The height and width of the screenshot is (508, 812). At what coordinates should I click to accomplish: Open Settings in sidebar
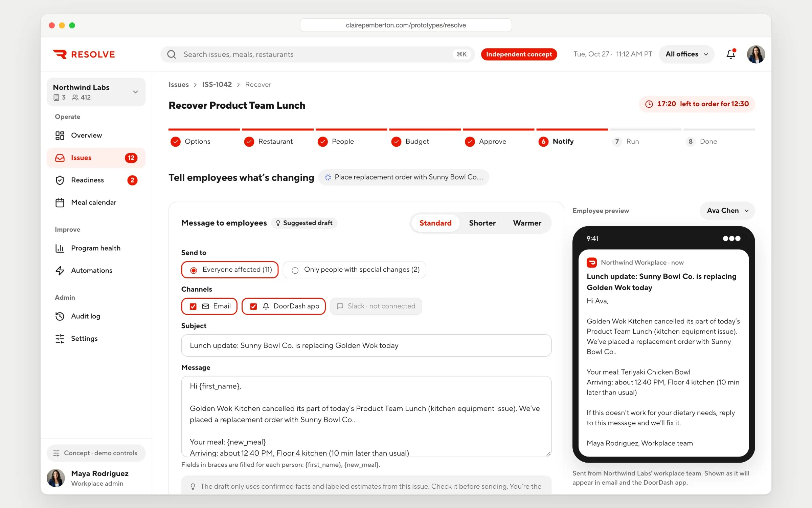96,339
